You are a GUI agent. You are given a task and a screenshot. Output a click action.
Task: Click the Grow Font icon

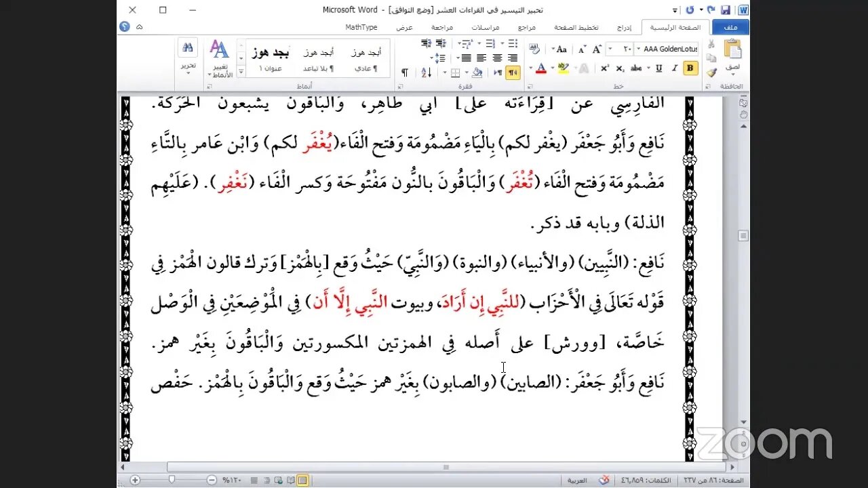pyautogui.click(x=597, y=49)
